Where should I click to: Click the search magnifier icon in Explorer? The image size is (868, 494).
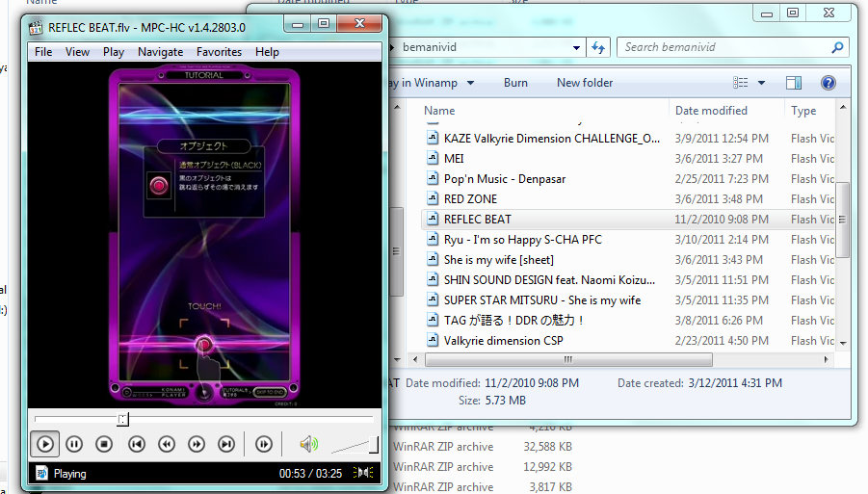tap(837, 47)
